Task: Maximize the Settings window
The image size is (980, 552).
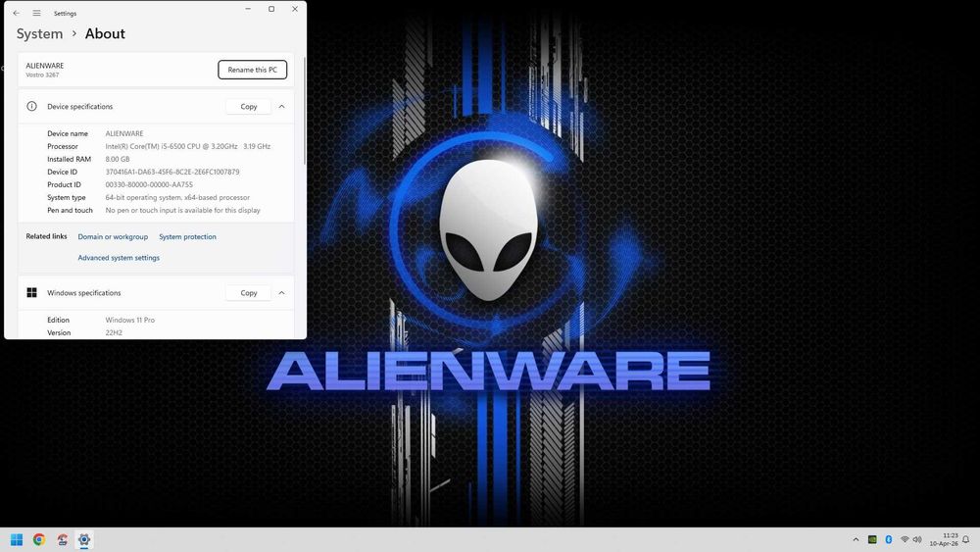Action: (271, 9)
